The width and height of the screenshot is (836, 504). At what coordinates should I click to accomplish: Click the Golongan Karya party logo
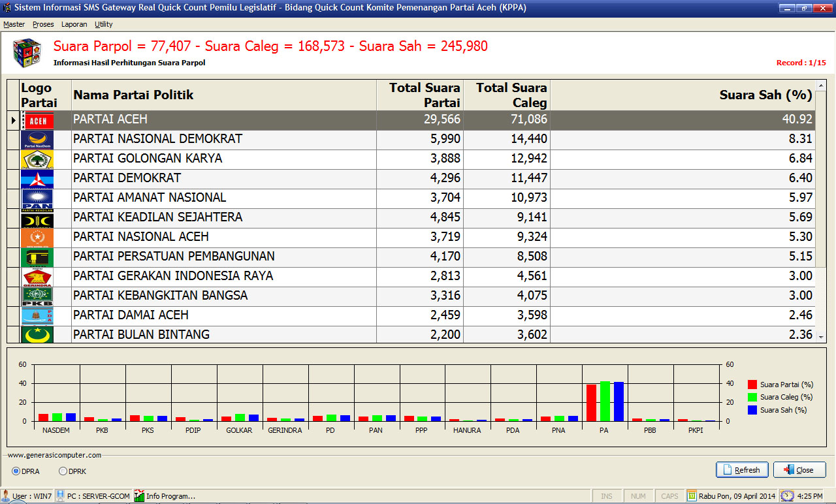[x=37, y=159]
